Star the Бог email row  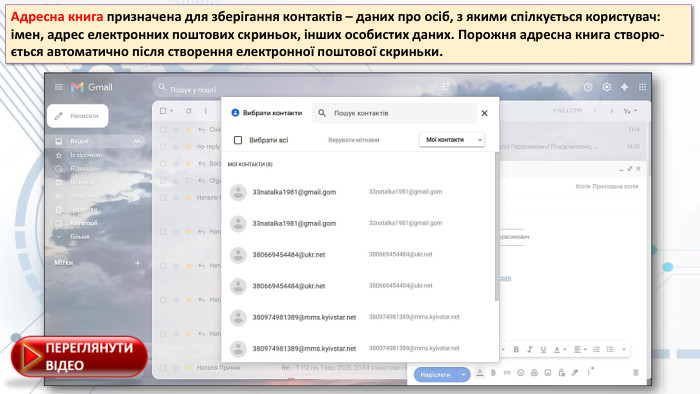point(176,164)
